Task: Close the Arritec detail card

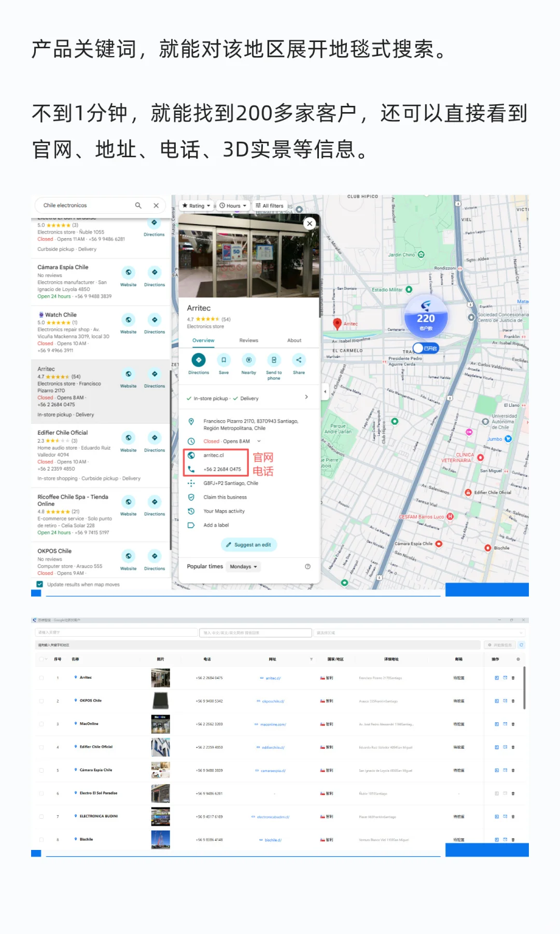Action: (x=310, y=224)
